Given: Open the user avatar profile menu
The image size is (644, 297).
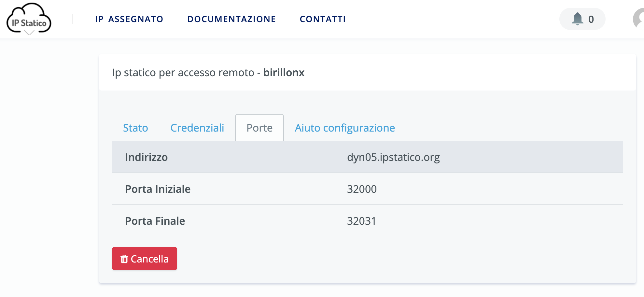Looking at the screenshot, I should (x=639, y=19).
